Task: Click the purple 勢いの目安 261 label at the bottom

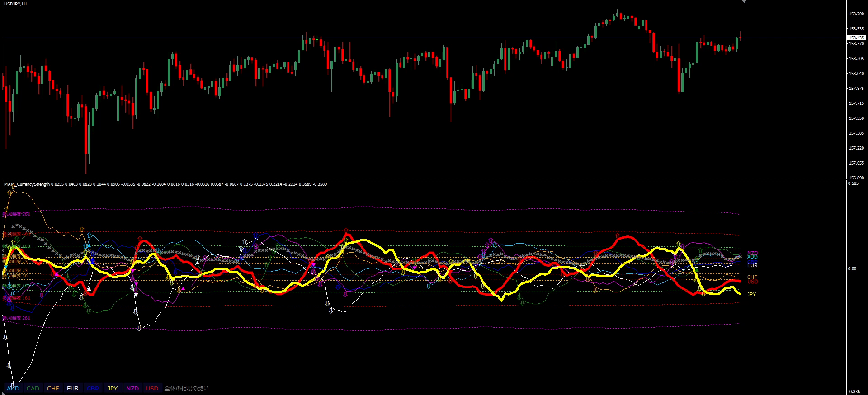Action: coord(17,318)
